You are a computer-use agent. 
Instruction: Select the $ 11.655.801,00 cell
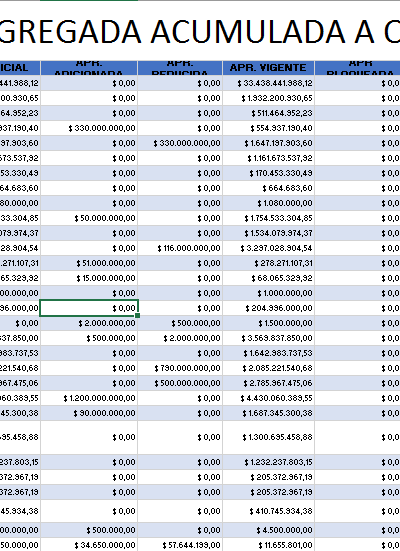click(268, 545)
